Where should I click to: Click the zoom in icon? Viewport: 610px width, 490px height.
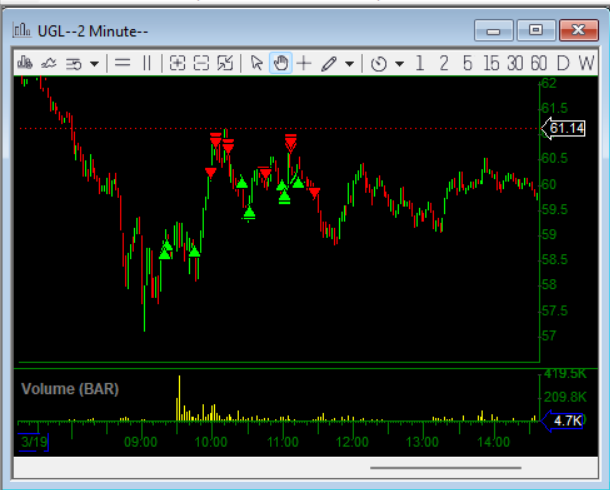[177, 63]
